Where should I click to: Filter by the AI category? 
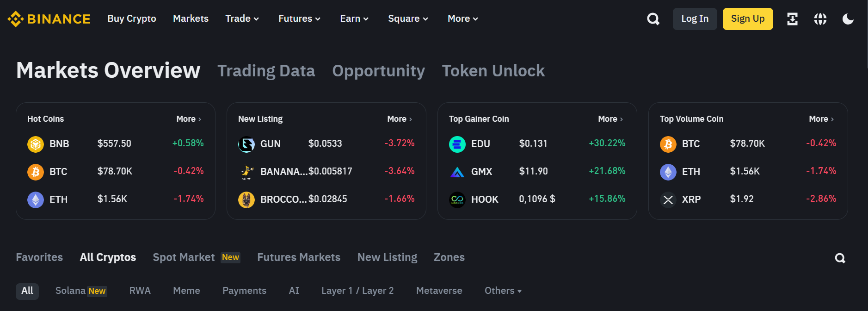click(x=294, y=291)
